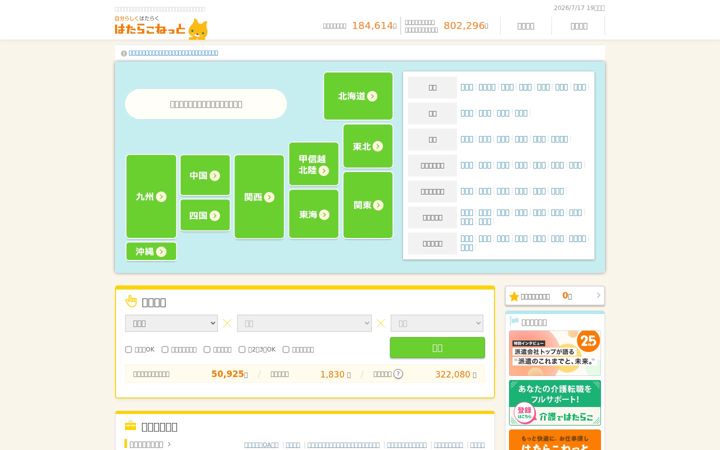Click the info circle icon before the notice link
This screenshot has height=450, width=720.
point(124,53)
